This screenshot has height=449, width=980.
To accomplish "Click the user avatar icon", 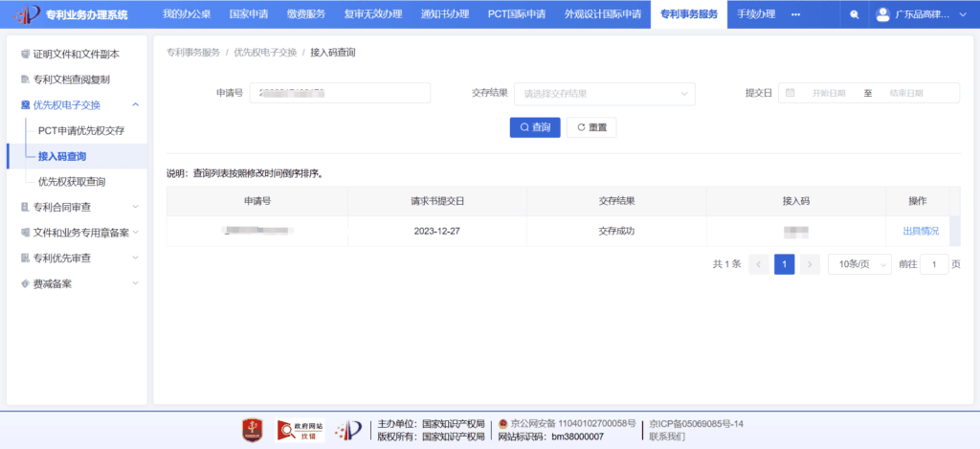I will point(882,14).
